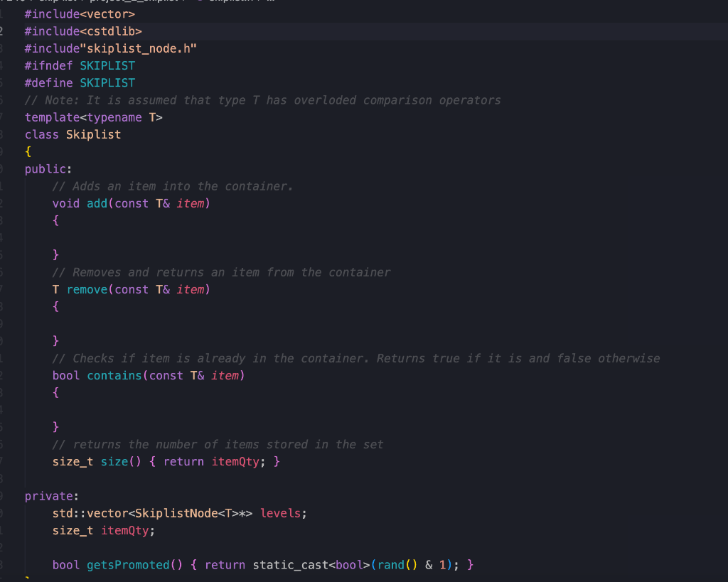Click the add function name
Image resolution: width=728 pixels, height=582 pixels.
[97, 203]
